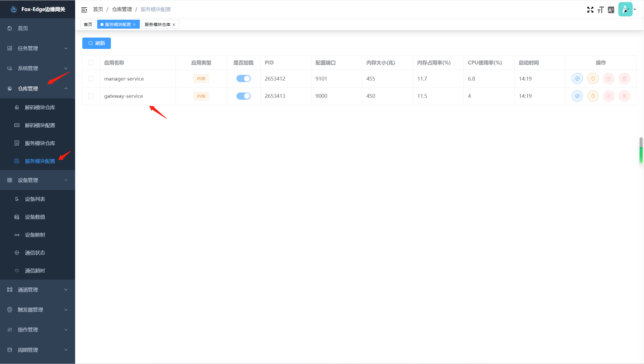Click the 刷新 refresh button

(x=97, y=43)
